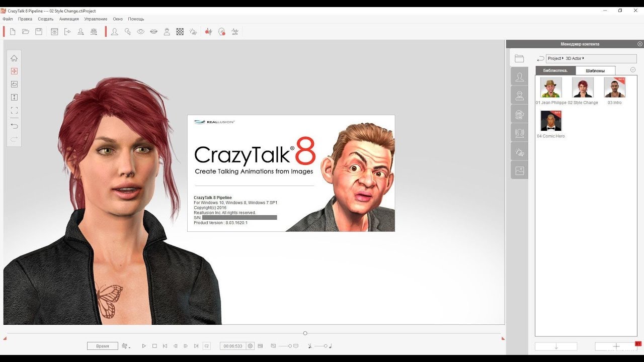Select the red move/pan camera tool
The height and width of the screenshot is (362, 644).
pos(14,71)
